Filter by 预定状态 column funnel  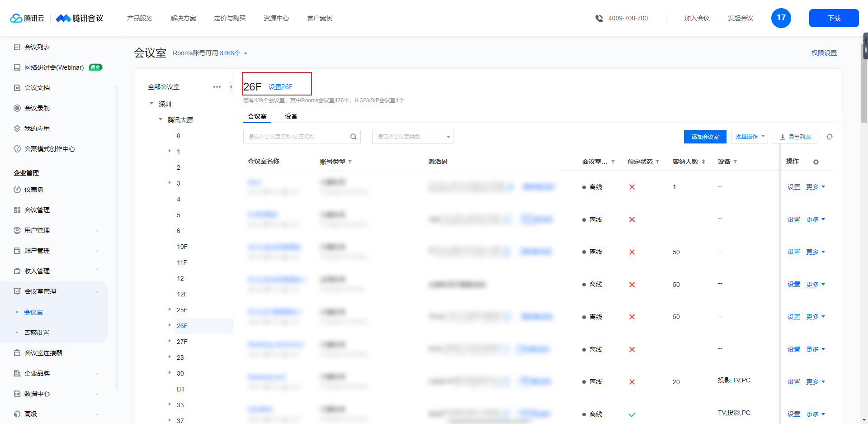click(x=657, y=162)
